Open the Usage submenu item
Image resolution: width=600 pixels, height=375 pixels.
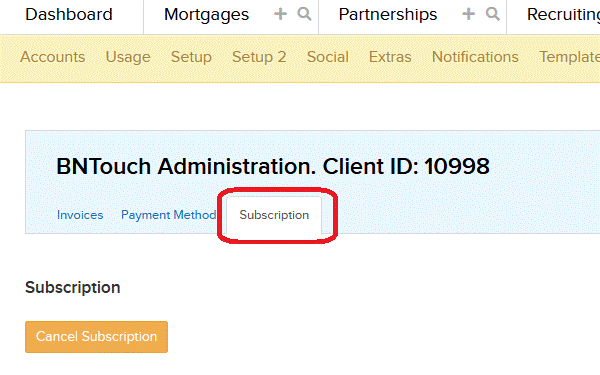(128, 57)
